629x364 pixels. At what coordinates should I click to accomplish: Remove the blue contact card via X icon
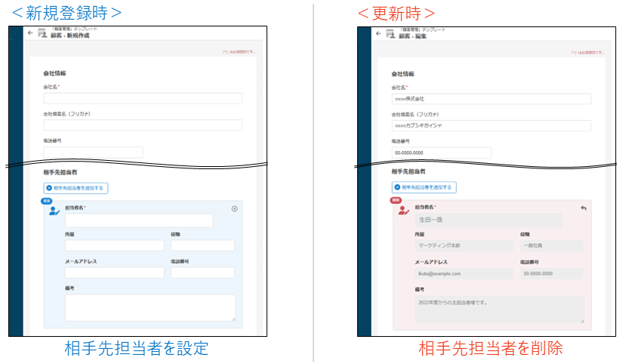point(234,208)
